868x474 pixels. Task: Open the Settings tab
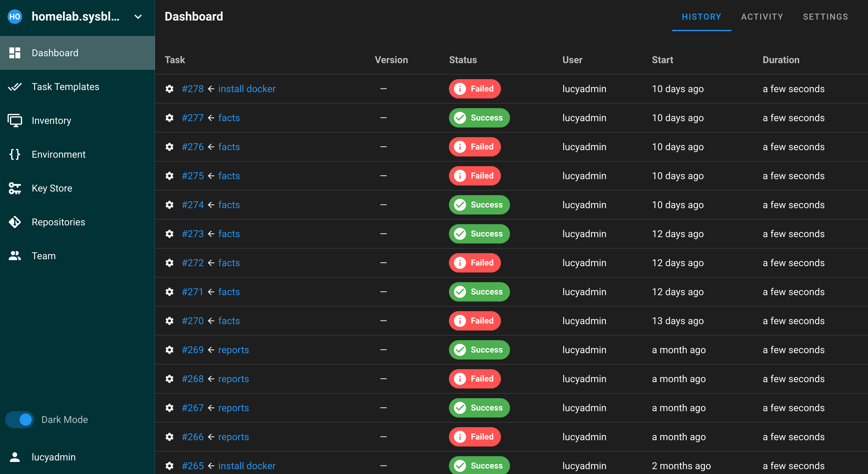(x=825, y=17)
